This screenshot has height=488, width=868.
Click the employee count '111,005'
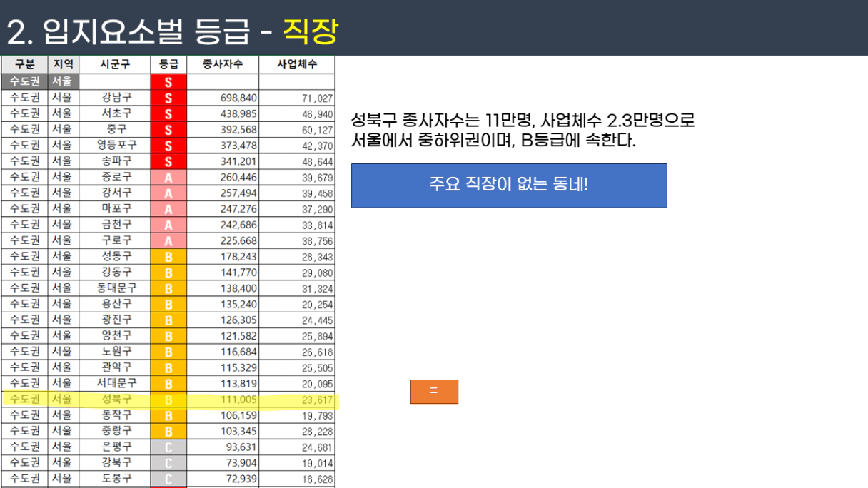(238, 400)
